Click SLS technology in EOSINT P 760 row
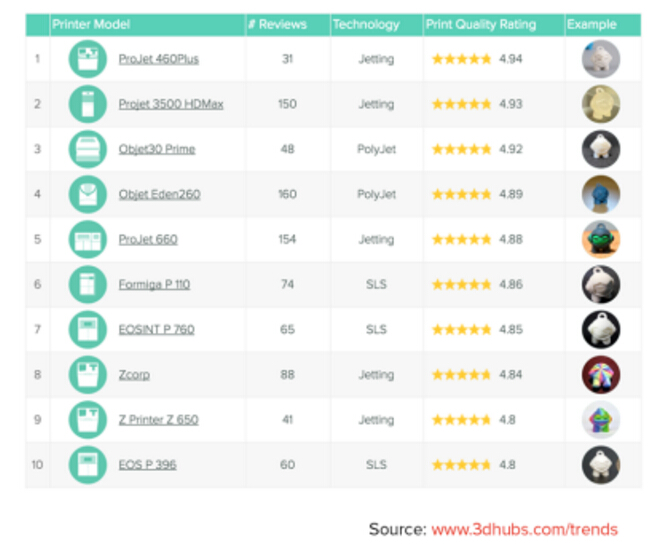The width and height of the screenshot is (655, 556). 376,330
